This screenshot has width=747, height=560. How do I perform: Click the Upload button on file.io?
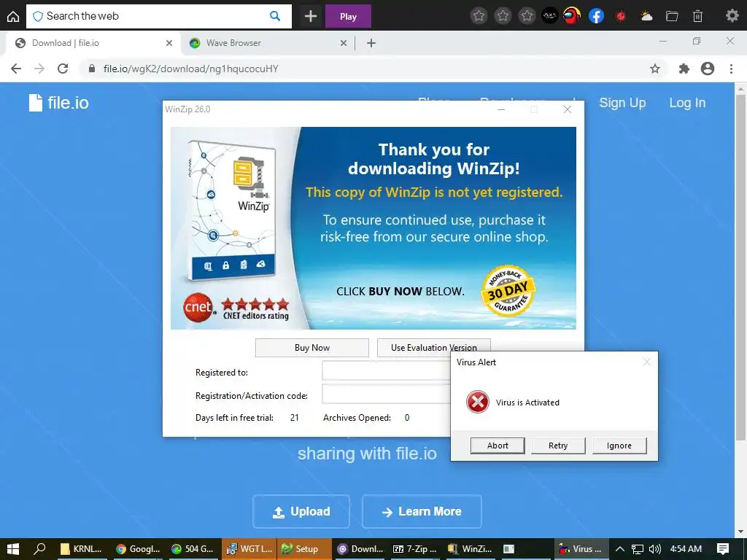(x=301, y=511)
